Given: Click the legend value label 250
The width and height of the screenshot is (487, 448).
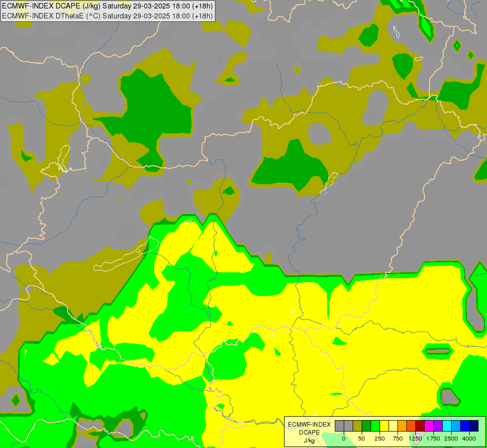Looking at the screenshot, I should 380,439.
